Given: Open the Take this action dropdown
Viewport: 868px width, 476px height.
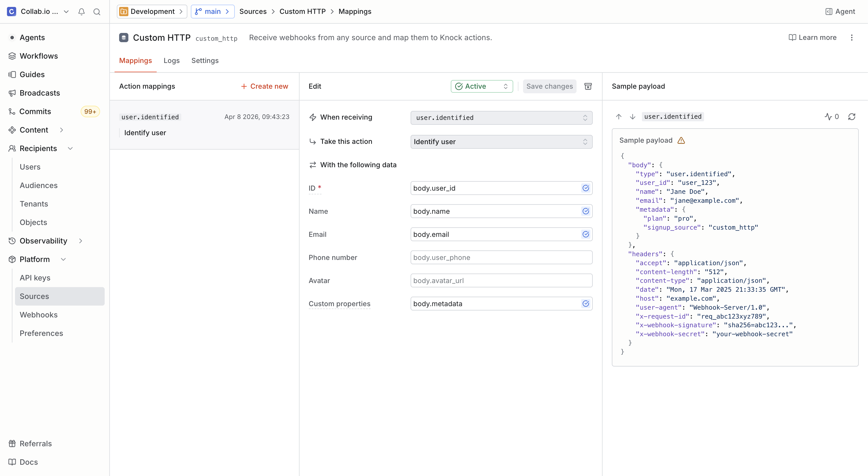Looking at the screenshot, I should click(501, 142).
